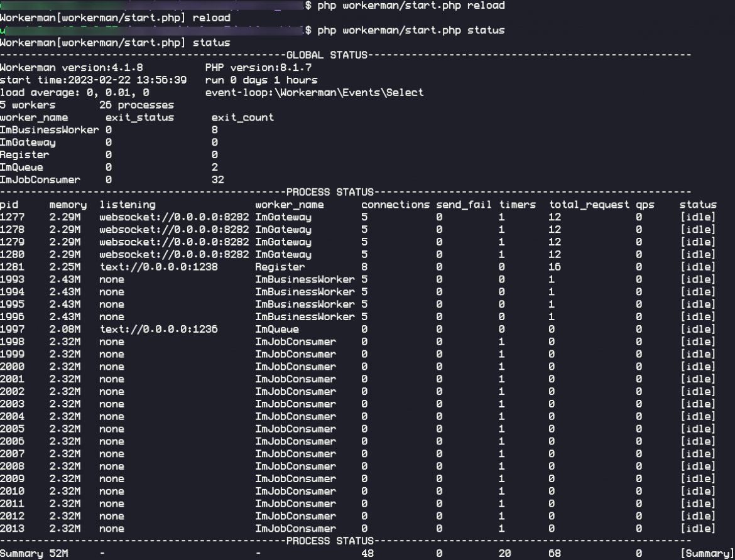Click ImQueue worker name in pid 1997 row

tap(277, 329)
